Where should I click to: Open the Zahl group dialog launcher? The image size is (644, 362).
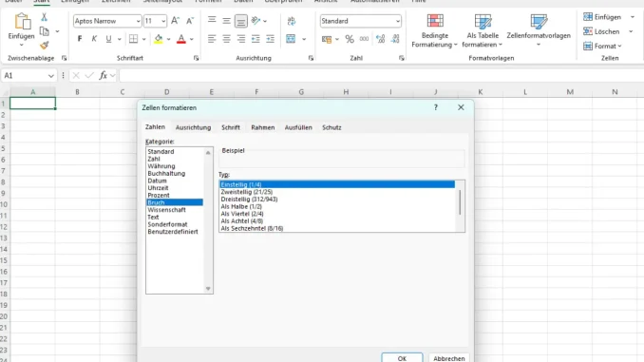[x=401, y=58]
